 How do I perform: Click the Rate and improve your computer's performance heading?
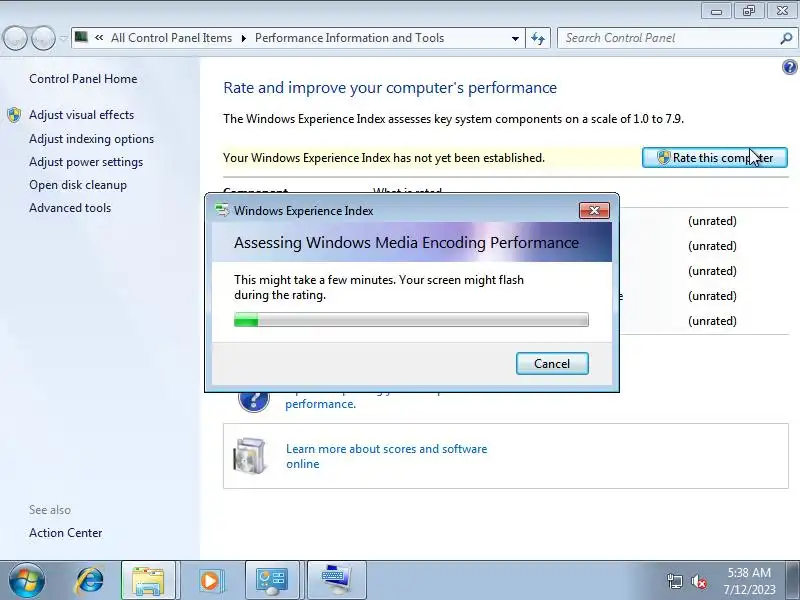tap(390, 88)
